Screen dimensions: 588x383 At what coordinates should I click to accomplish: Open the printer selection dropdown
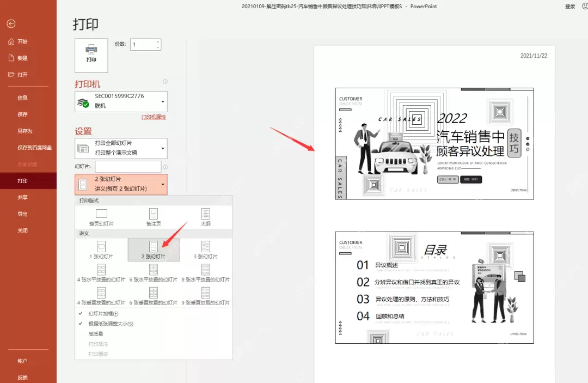click(121, 101)
